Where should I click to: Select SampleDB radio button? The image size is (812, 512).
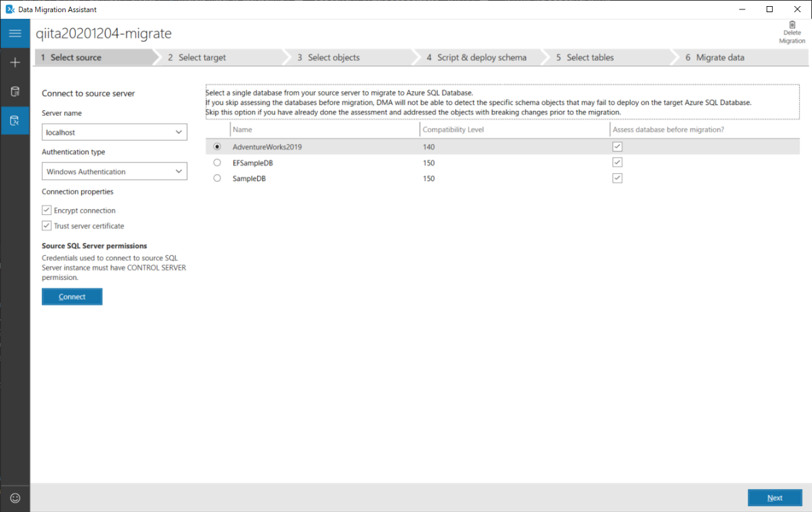coord(217,178)
